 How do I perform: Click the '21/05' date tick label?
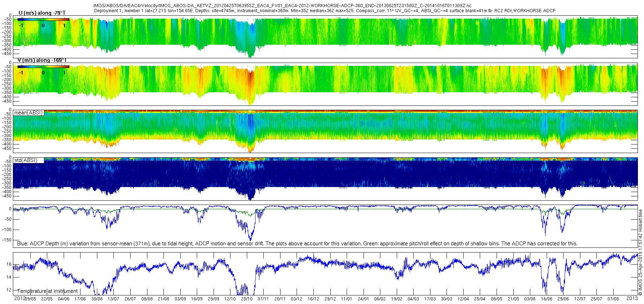pos(513,299)
